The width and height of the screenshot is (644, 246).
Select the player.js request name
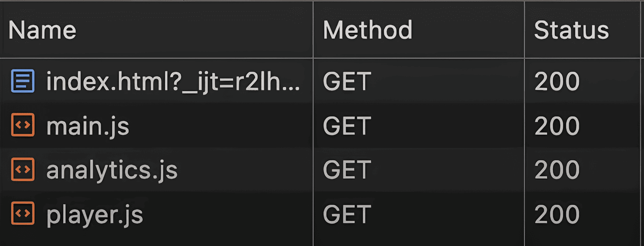click(x=95, y=214)
